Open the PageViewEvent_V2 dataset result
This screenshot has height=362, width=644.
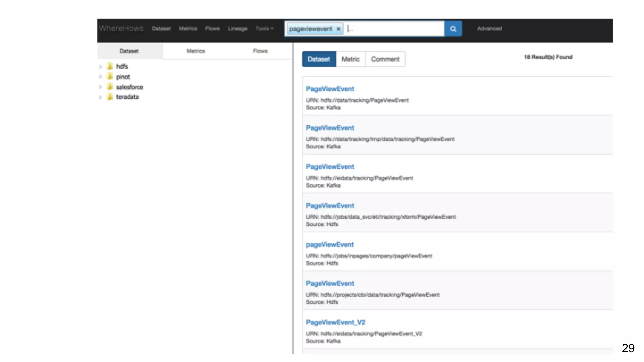pyautogui.click(x=335, y=322)
